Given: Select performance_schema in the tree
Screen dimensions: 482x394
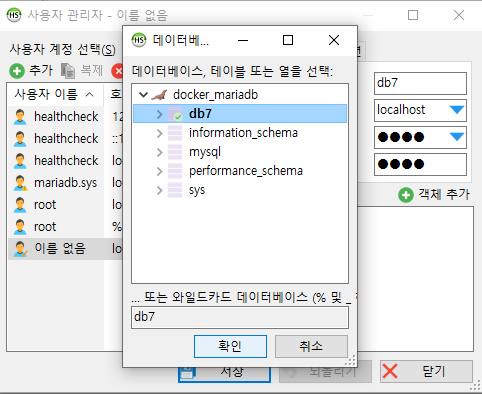Looking at the screenshot, I should [x=246, y=171].
